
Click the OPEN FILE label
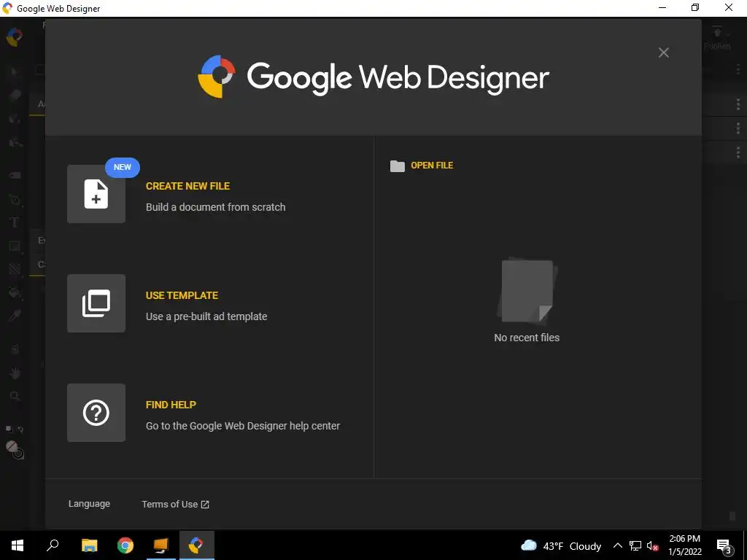432,166
